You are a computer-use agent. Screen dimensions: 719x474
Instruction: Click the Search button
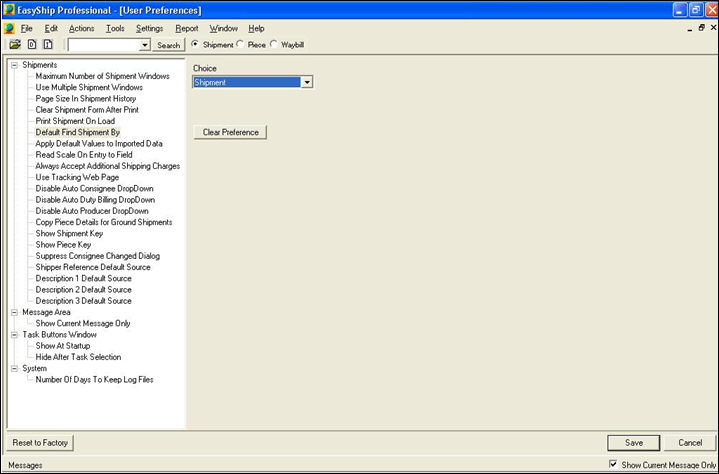[168, 45]
